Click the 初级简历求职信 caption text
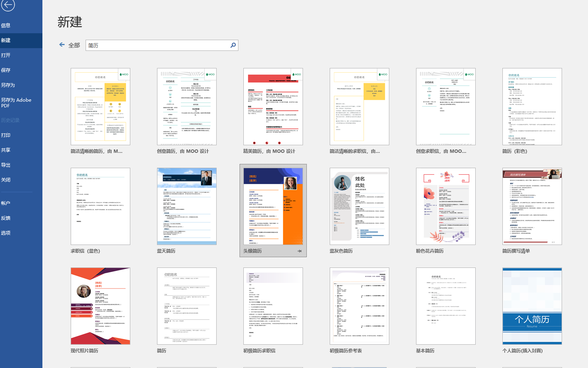This screenshot has width=588, height=368. (259, 351)
